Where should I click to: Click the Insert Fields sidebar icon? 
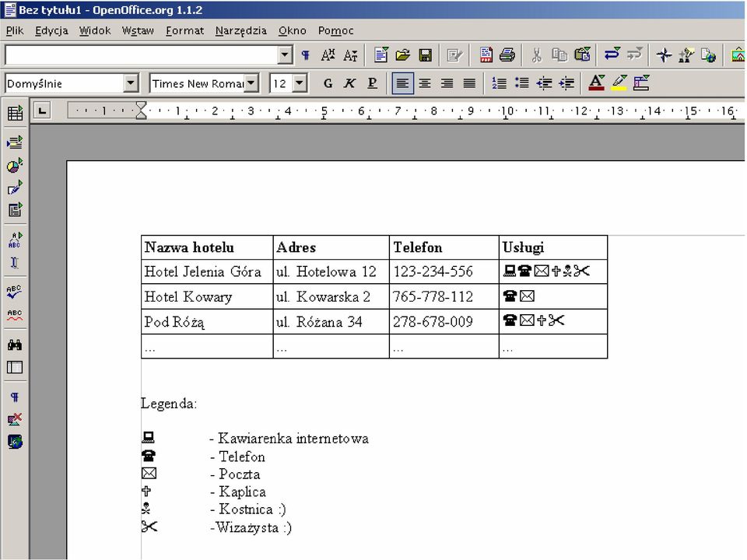coord(15,142)
